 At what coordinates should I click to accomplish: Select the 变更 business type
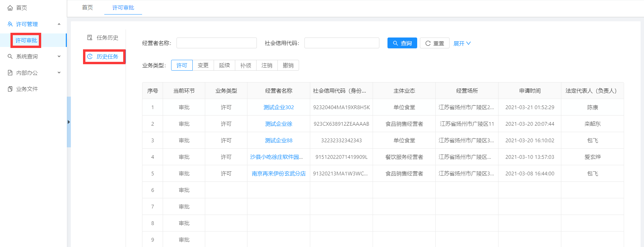pos(203,65)
